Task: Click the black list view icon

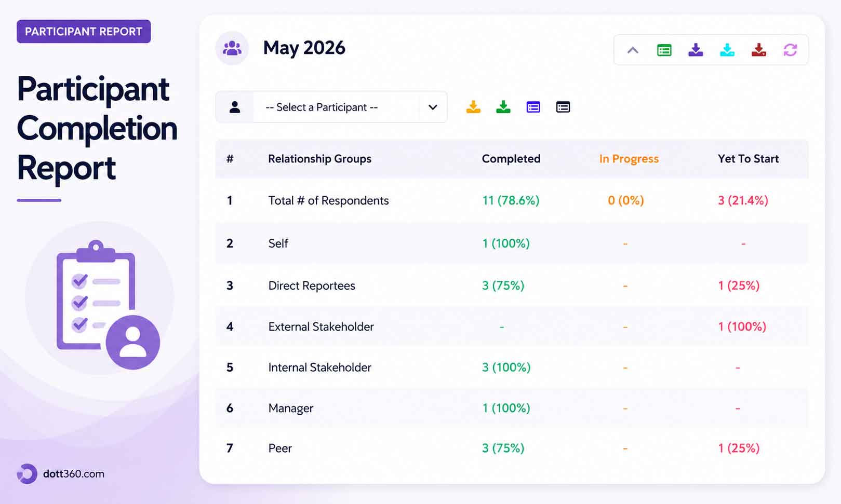Action: (563, 107)
